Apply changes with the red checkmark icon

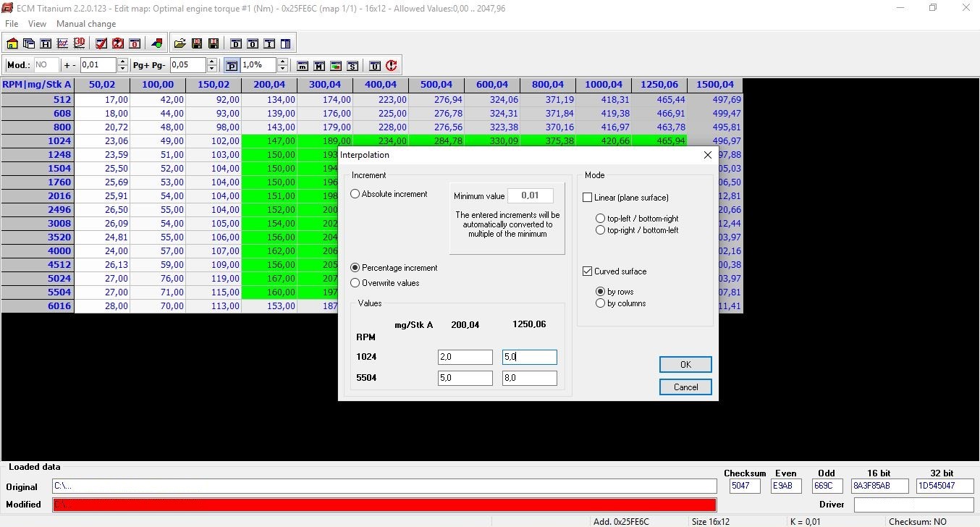coord(101,43)
